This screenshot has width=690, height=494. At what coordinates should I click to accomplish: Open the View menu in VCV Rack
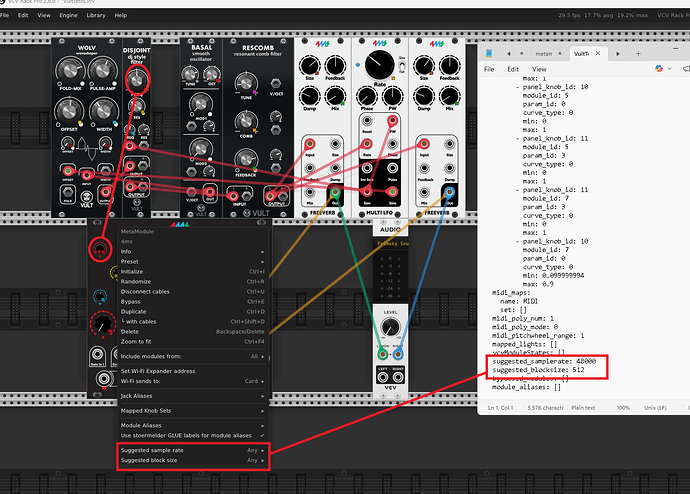[44, 15]
